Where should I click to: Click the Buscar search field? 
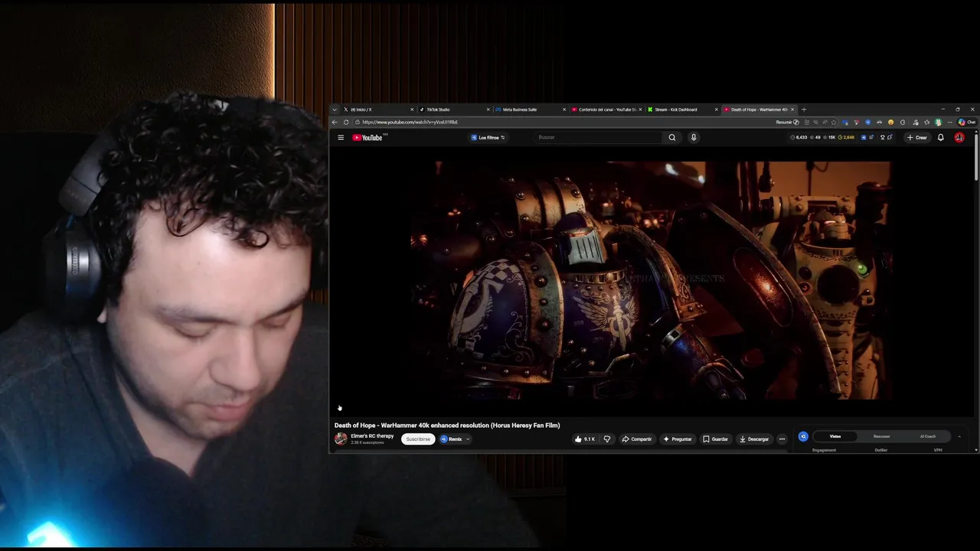click(x=599, y=138)
